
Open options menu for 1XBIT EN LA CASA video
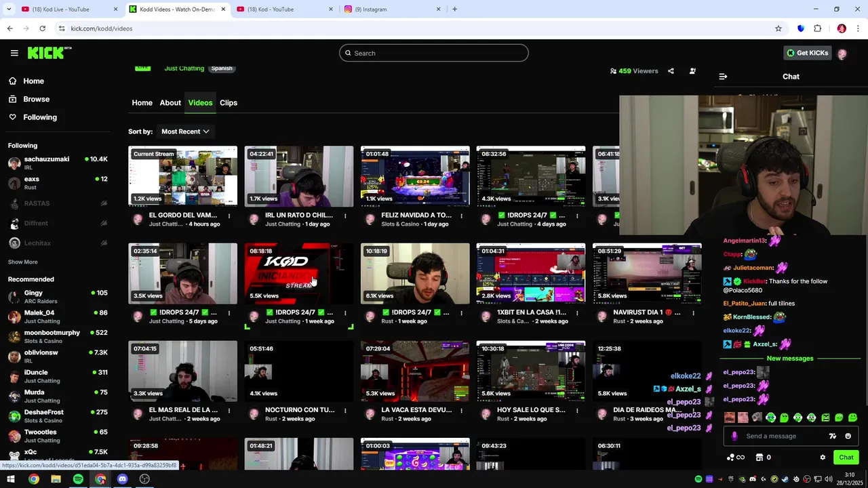(577, 313)
